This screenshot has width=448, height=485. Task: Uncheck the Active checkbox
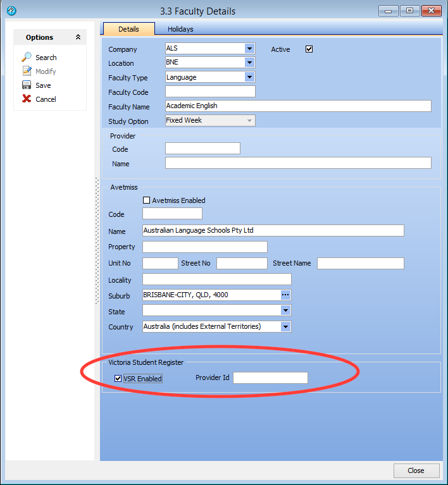(x=309, y=49)
